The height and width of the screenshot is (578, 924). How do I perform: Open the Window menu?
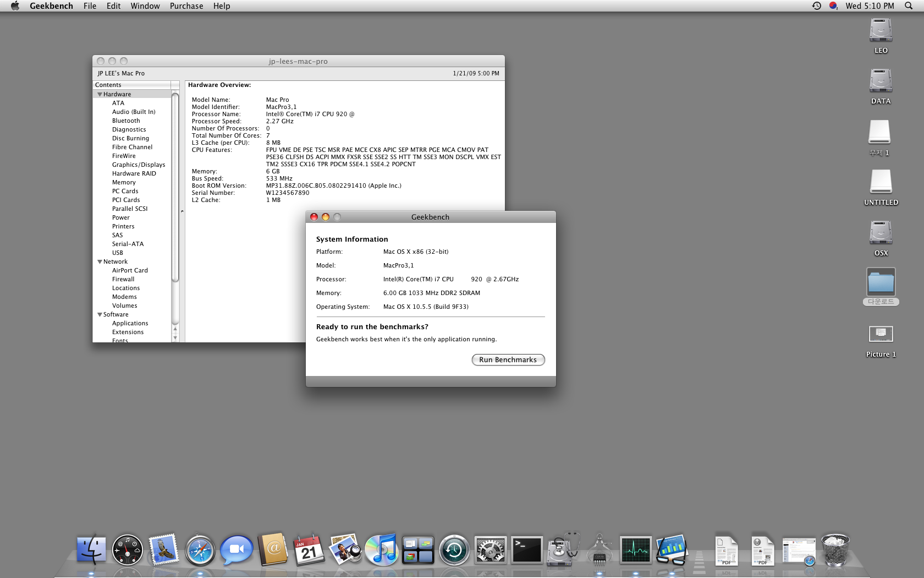pyautogui.click(x=145, y=6)
